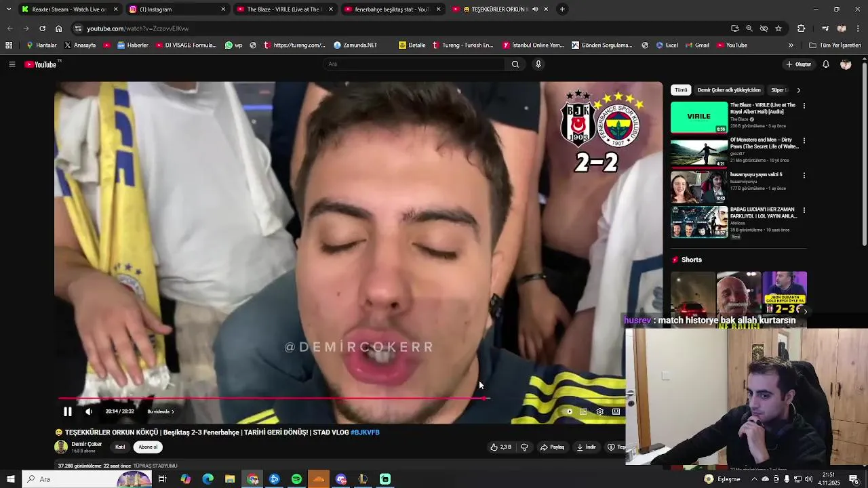The image size is (868, 488).
Task: Open a new browser tab
Action: click(x=562, y=9)
